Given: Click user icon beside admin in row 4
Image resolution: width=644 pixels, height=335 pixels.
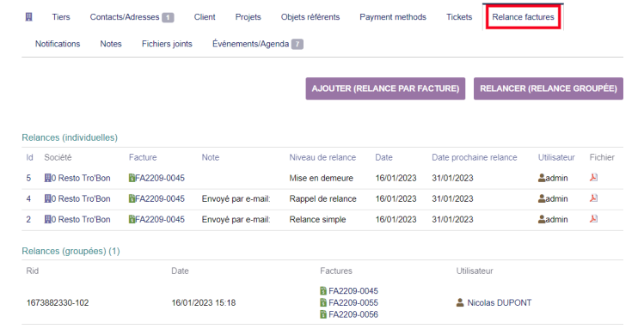Looking at the screenshot, I should (x=542, y=198).
